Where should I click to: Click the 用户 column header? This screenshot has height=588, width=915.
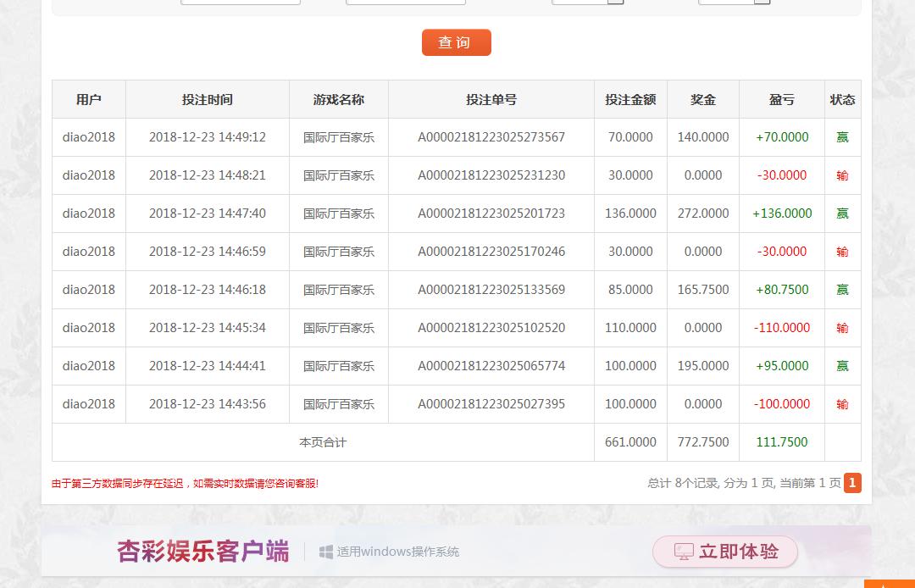89,100
